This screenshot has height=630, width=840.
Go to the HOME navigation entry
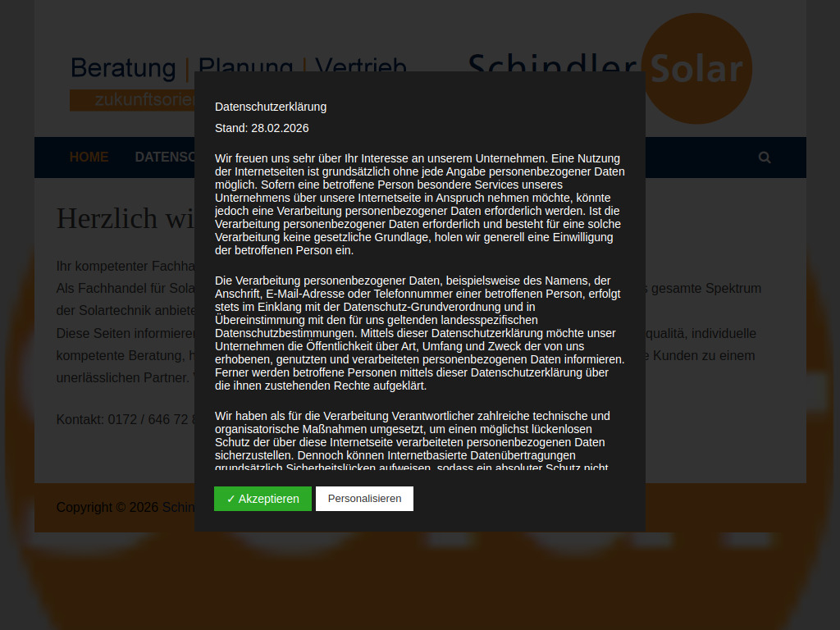click(89, 157)
